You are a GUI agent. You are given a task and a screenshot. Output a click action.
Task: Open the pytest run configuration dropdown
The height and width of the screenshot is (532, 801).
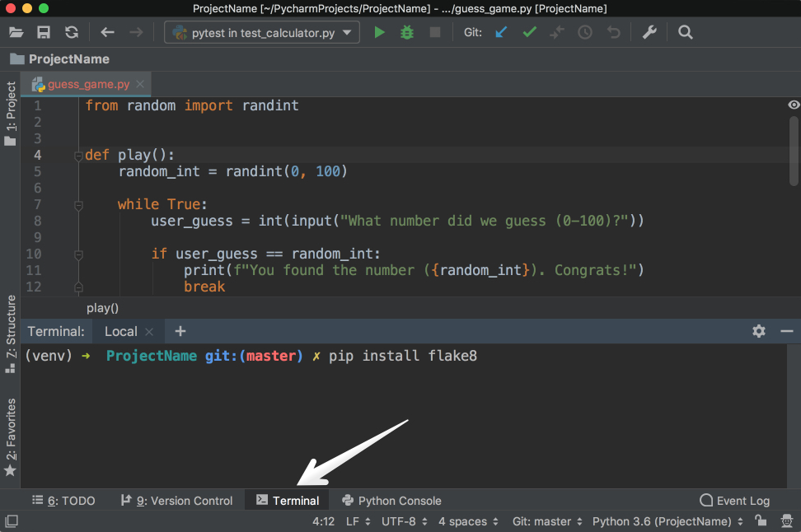click(x=261, y=33)
